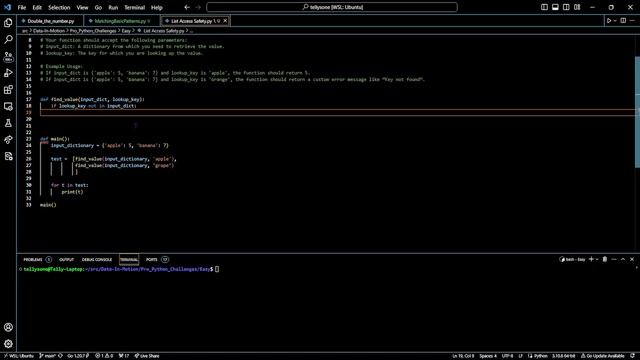Open the File menu

tap(22, 7)
